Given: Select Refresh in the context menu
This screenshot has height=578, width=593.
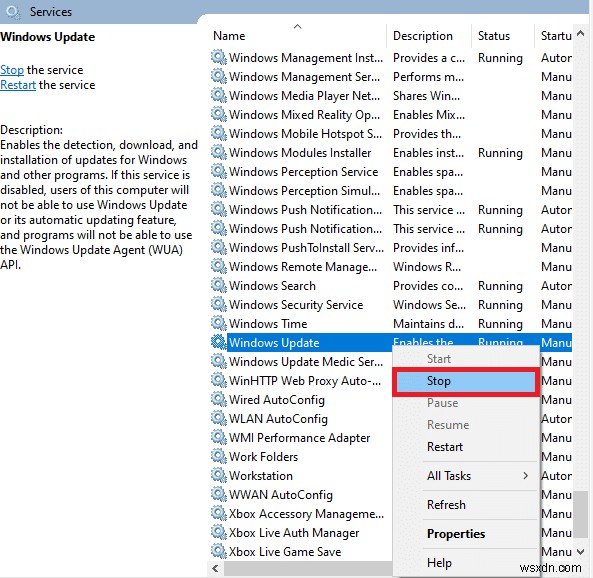Looking at the screenshot, I should tap(465, 505).
